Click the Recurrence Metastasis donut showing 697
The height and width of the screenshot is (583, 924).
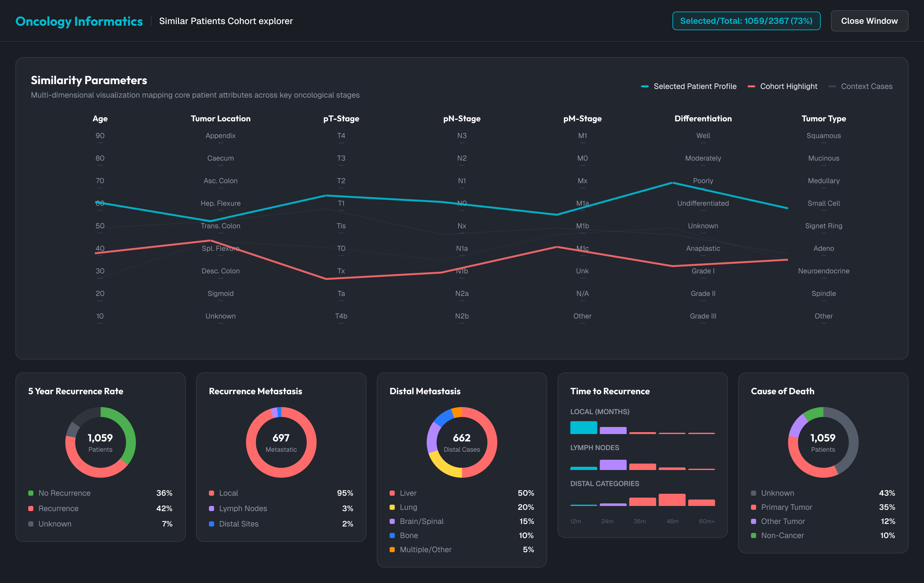tap(281, 442)
